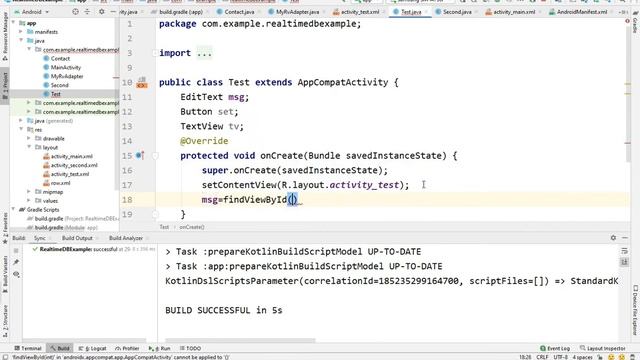
Task: Open Resource Manager side panel
Action: (5, 36)
